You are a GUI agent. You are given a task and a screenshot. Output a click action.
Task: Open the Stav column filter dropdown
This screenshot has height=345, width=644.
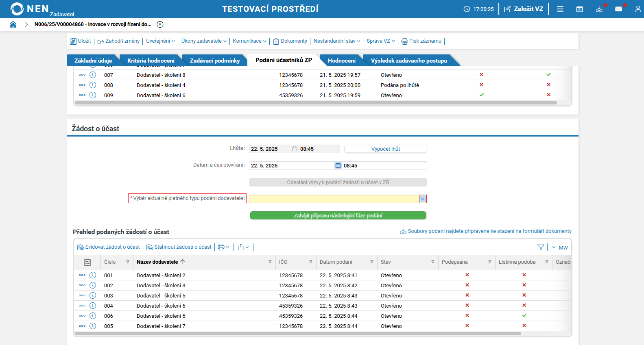[433, 262]
